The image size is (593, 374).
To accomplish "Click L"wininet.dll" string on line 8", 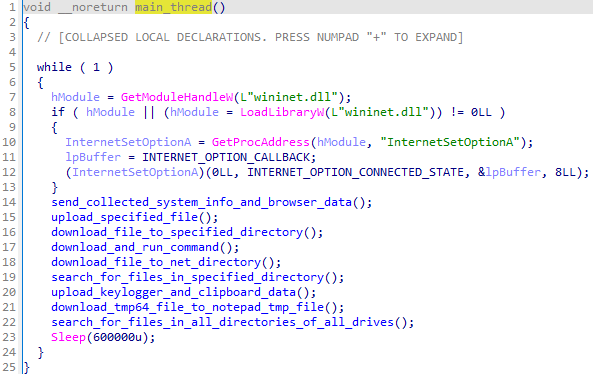I will tap(380, 112).
